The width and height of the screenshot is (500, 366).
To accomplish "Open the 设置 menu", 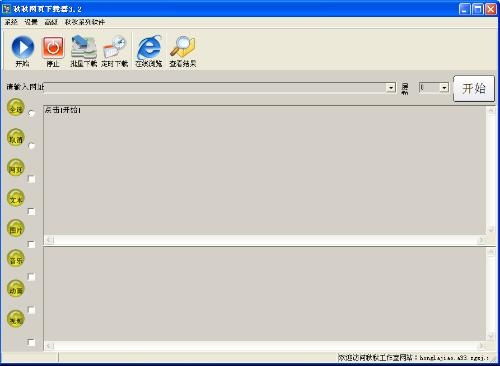I will (x=31, y=22).
